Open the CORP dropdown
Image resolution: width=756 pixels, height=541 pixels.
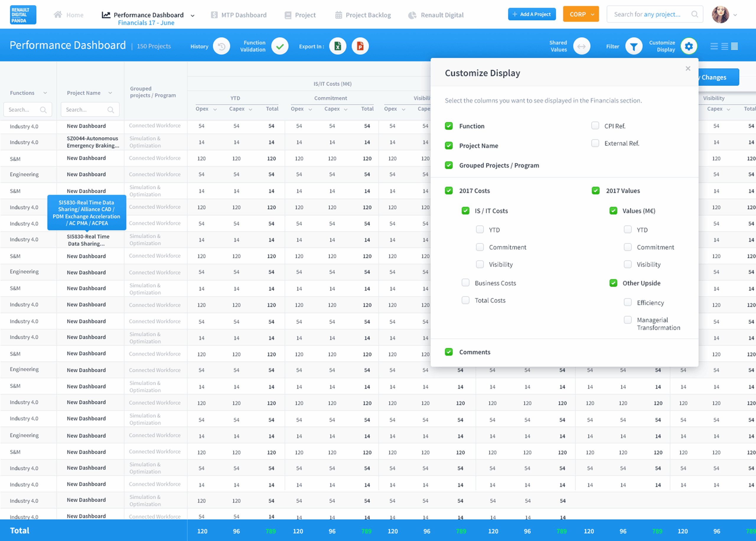tap(581, 14)
